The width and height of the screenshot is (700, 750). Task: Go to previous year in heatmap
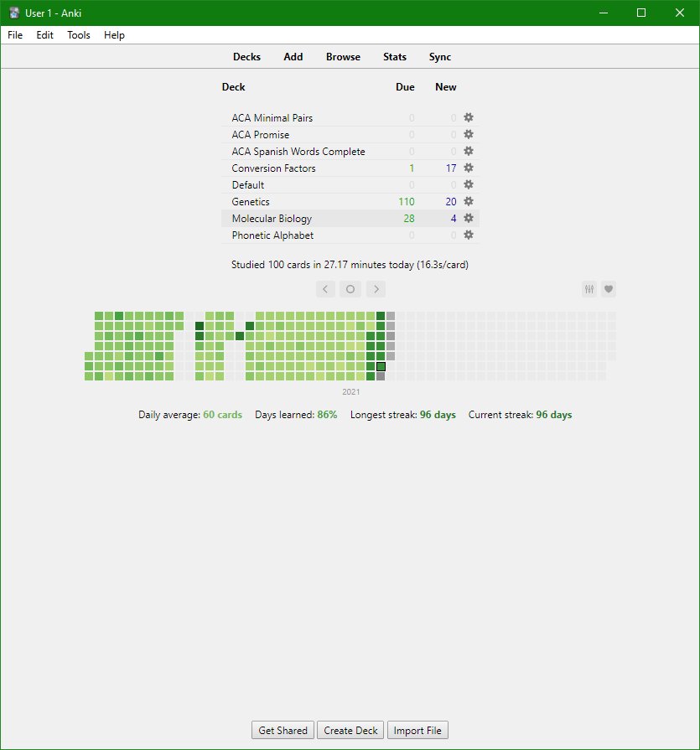325,289
